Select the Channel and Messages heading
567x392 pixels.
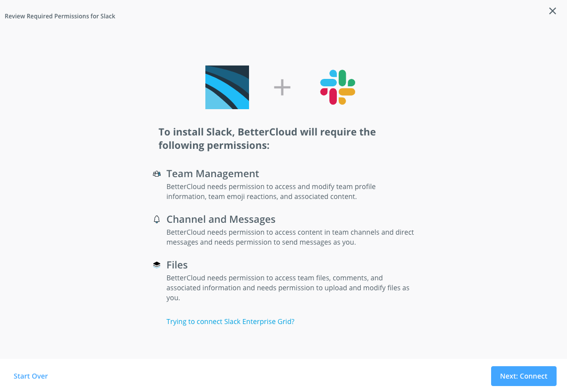pos(221,219)
